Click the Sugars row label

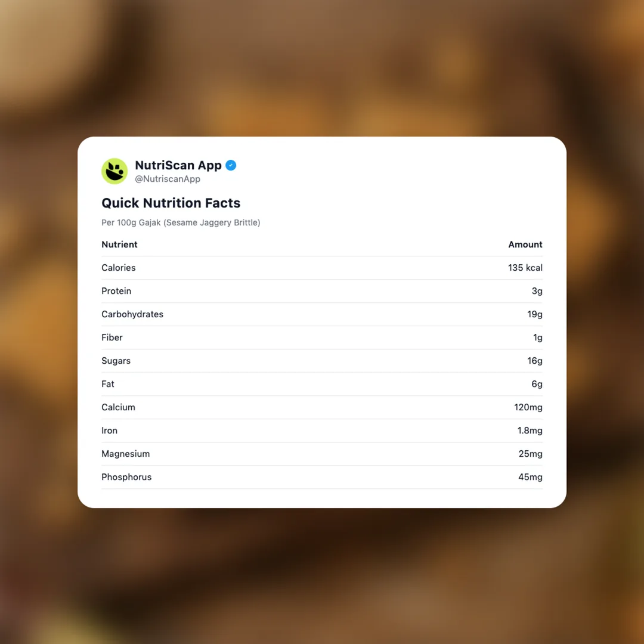(116, 361)
